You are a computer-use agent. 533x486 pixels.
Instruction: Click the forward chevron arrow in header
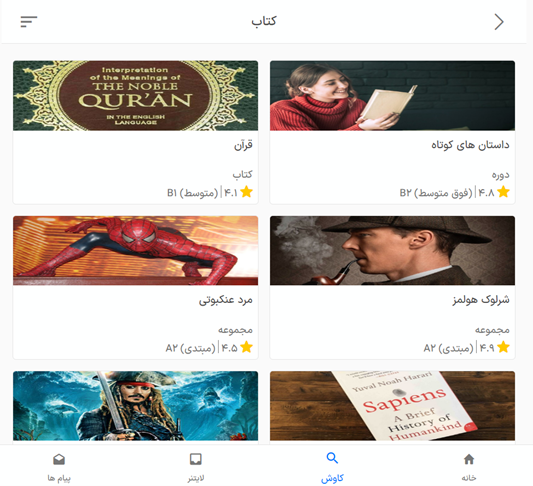[x=499, y=22]
